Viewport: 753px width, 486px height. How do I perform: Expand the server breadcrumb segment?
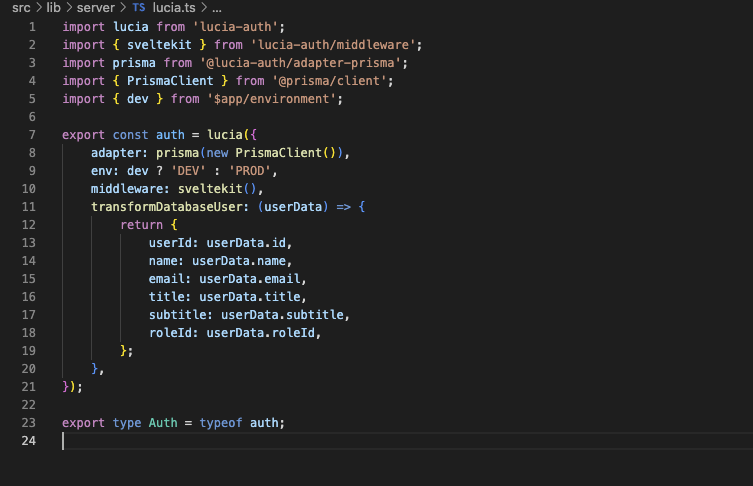click(x=97, y=7)
